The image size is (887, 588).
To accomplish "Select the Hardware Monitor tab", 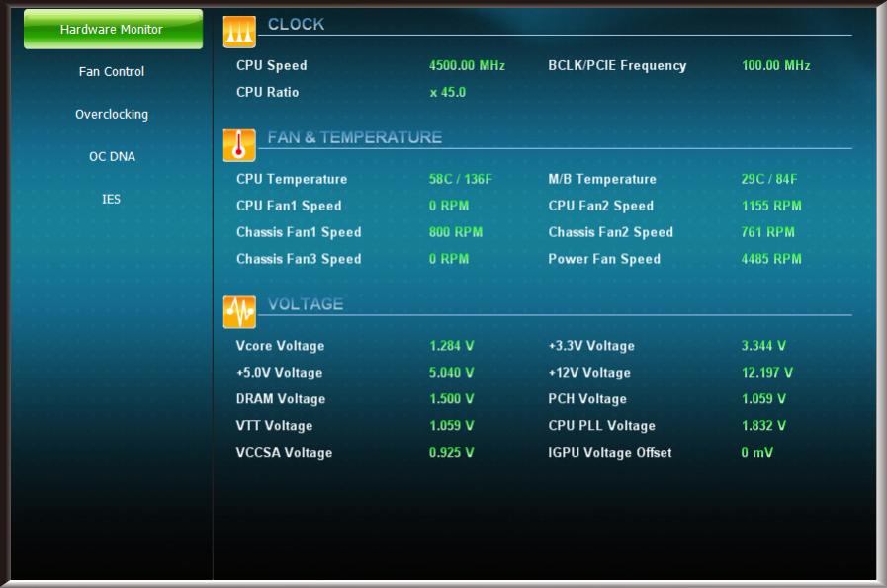I will point(113,29).
